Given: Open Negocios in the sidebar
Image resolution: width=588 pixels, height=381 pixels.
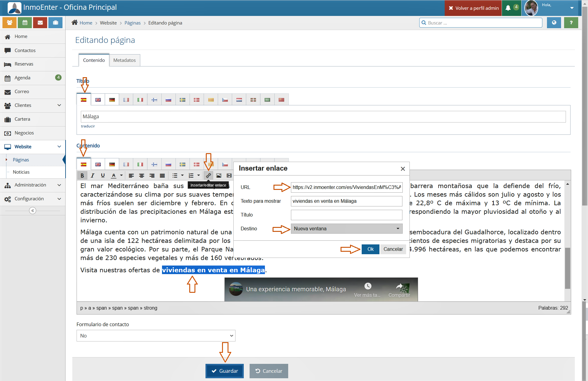Looking at the screenshot, I should click(x=32, y=133).
